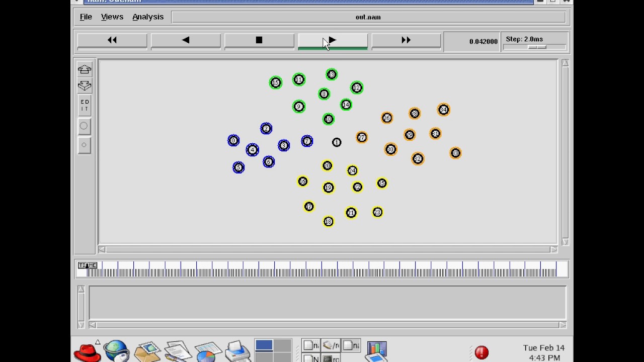The width and height of the screenshot is (644, 362).
Task: Select unclustered black node 1
Action: coord(337,143)
